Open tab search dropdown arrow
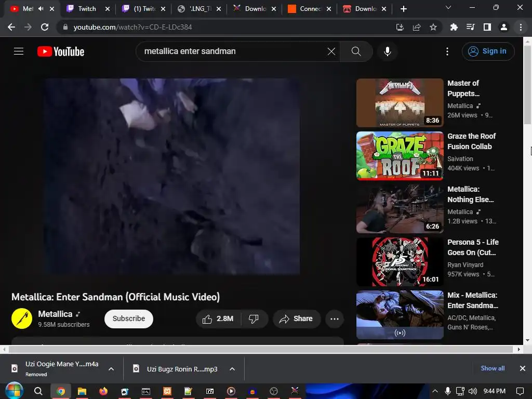The image size is (532, 399). click(x=448, y=7)
